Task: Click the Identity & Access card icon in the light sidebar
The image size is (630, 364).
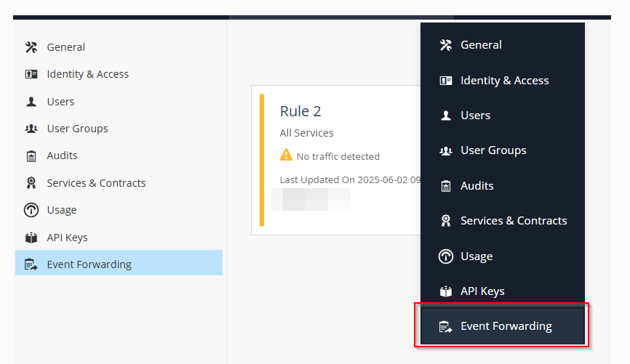Action: 31,74
